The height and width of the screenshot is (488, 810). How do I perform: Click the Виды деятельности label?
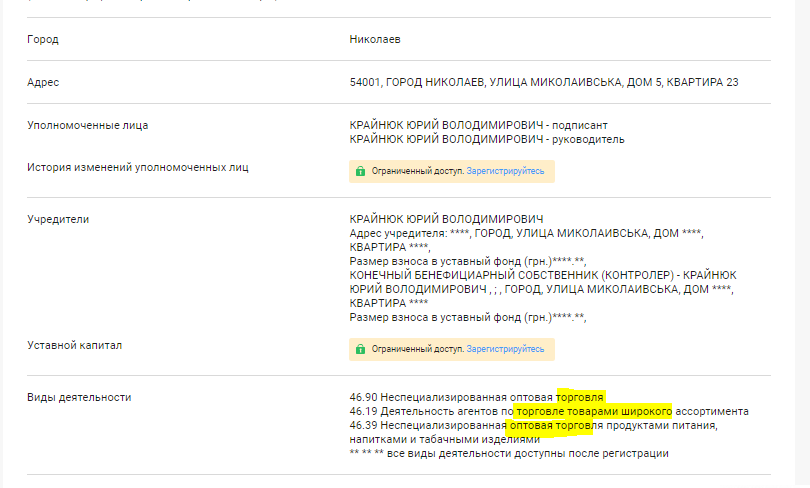(x=79, y=397)
